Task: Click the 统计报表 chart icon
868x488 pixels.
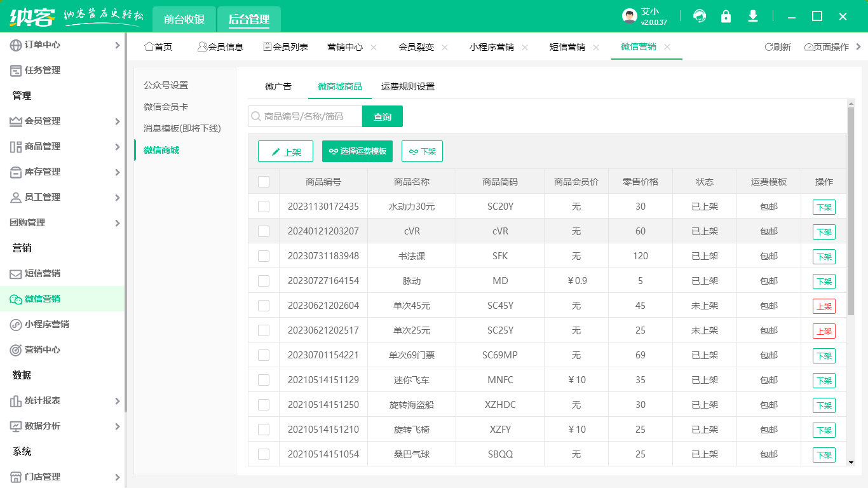Action: point(16,401)
